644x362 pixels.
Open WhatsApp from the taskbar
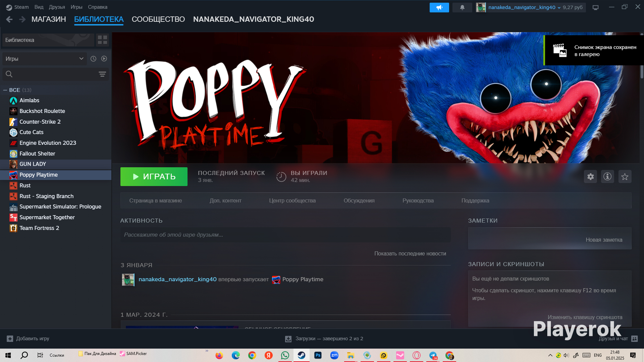[x=285, y=355]
